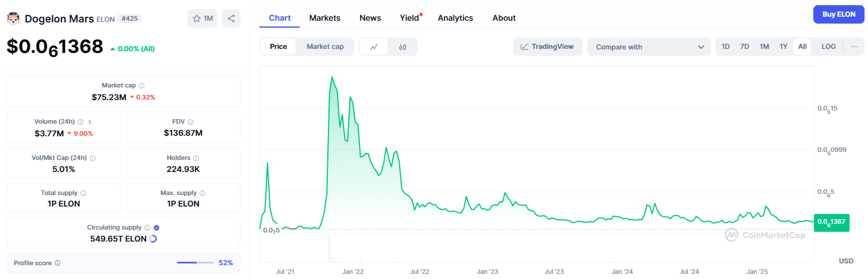This screenshot has height=279, width=868.
Task: Switch to line chart view
Action: (x=374, y=47)
